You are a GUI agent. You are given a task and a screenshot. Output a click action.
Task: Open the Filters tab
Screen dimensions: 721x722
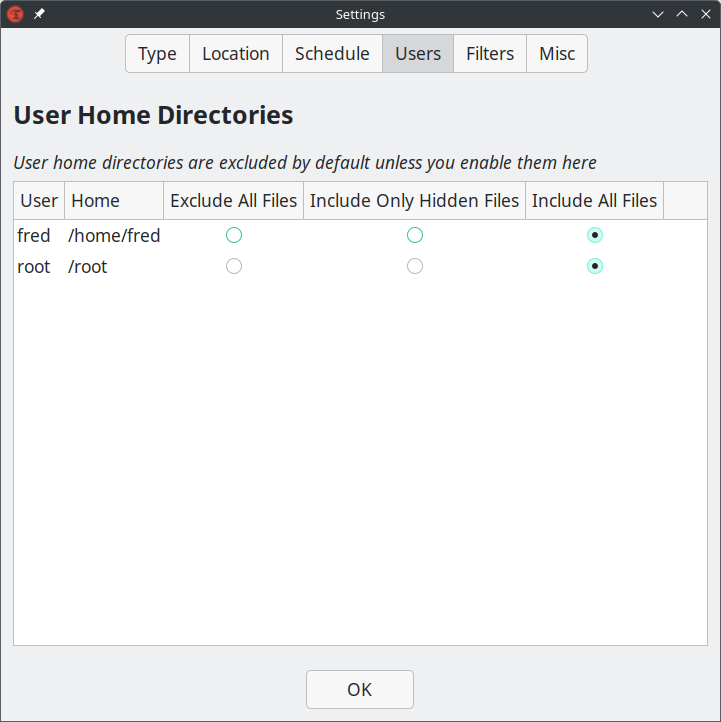click(490, 54)
